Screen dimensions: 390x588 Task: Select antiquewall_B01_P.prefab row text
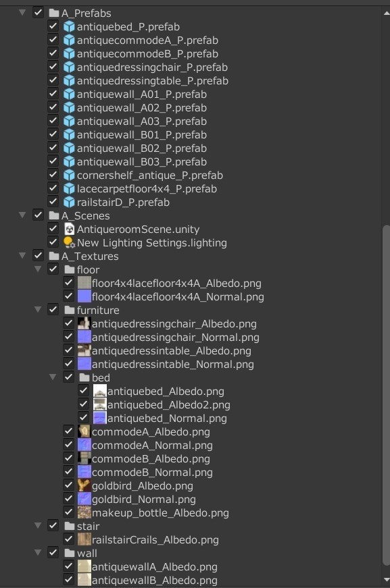(x=141, y=134)
